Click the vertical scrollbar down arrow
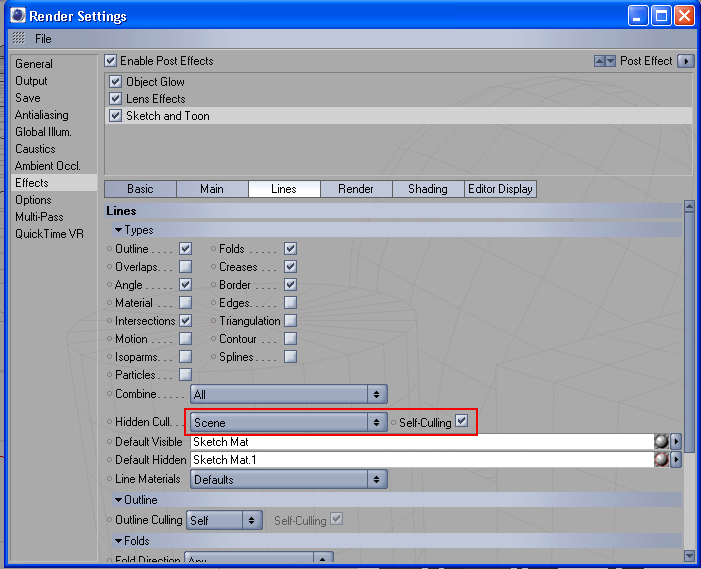The height and width of the screenshot is (569, 701). click(x=689, y=555)
